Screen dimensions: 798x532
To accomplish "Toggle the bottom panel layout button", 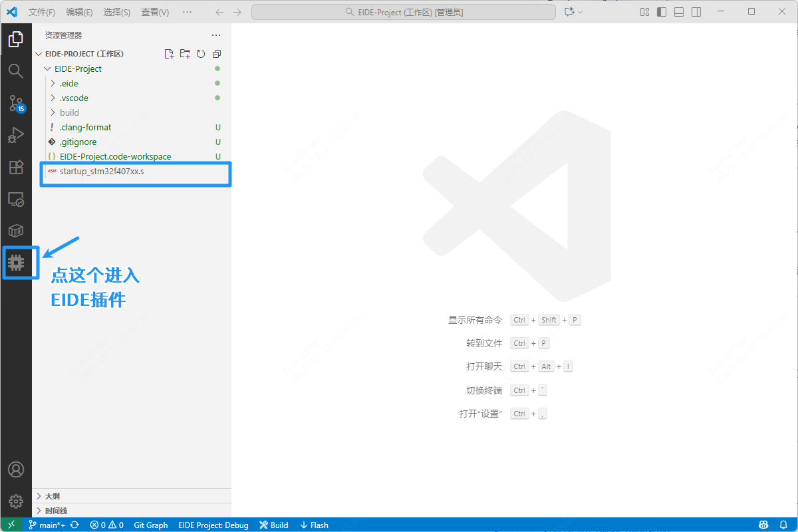I will [x=678, y=12].
